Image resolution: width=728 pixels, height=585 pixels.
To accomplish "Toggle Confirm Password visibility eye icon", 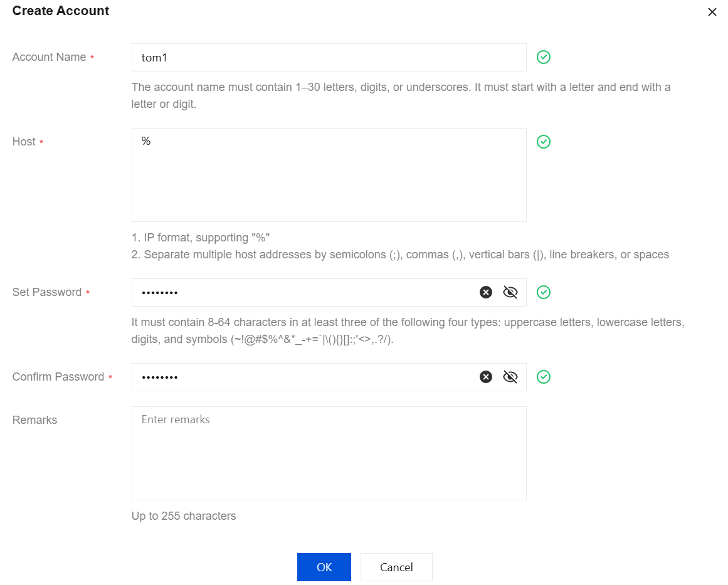I will (510, 377).
